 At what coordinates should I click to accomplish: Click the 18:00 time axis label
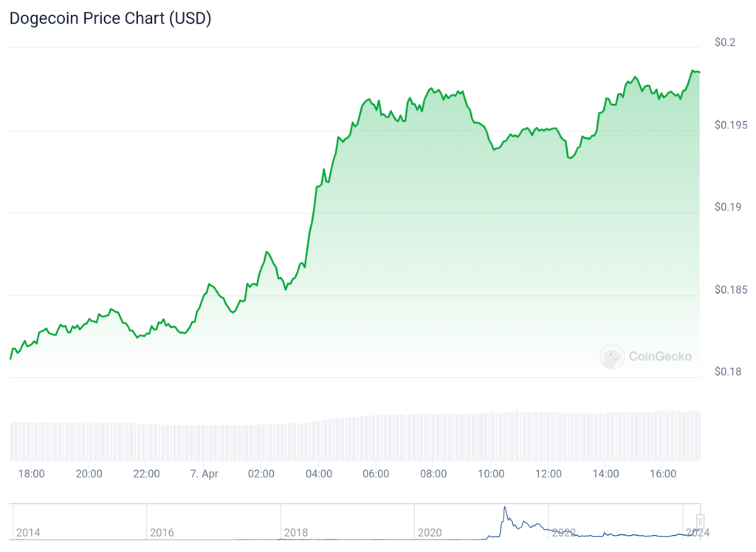click(x=31, y=474)
